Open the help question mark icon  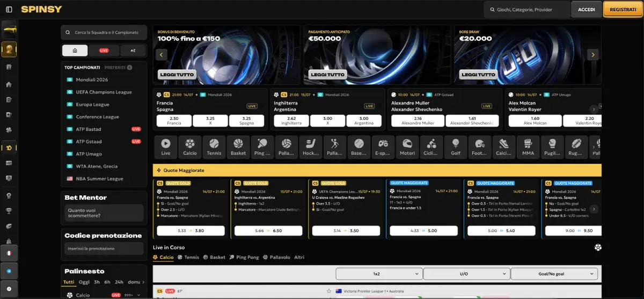tap(9, 289)
